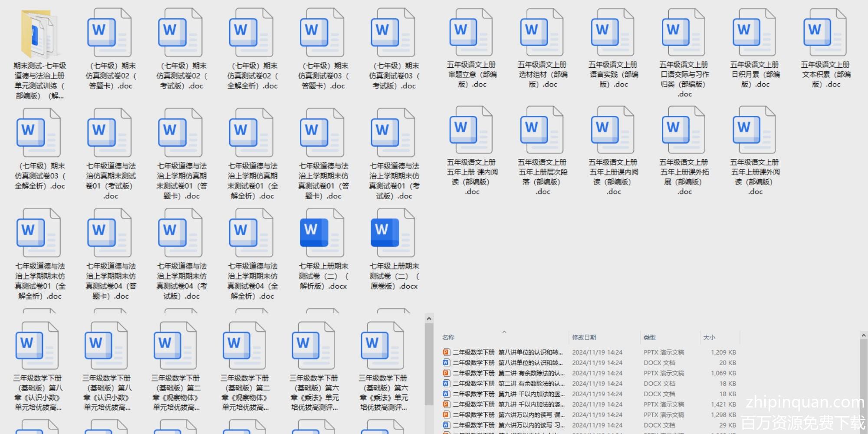868x434 pixels.
Task: Select the 期末仿真测试卷03 考试版 doc file
Action: coord(394,35)
